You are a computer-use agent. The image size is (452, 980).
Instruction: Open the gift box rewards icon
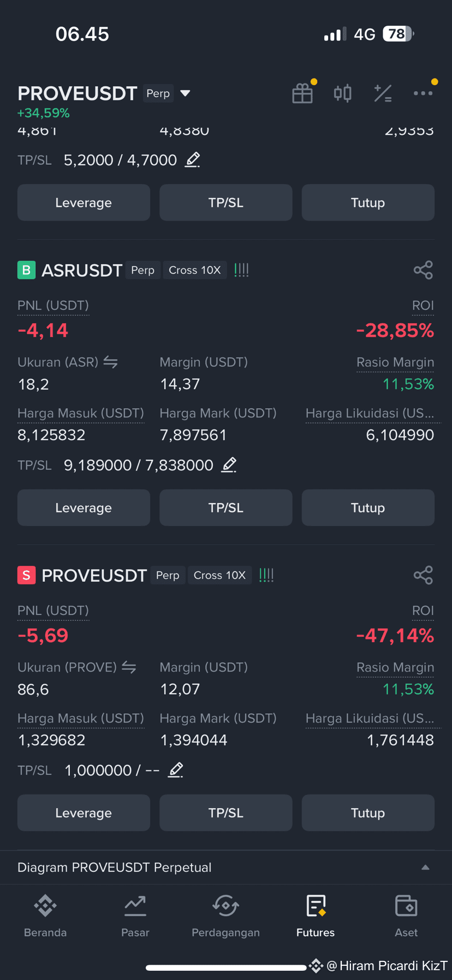(x=302, y=93)
